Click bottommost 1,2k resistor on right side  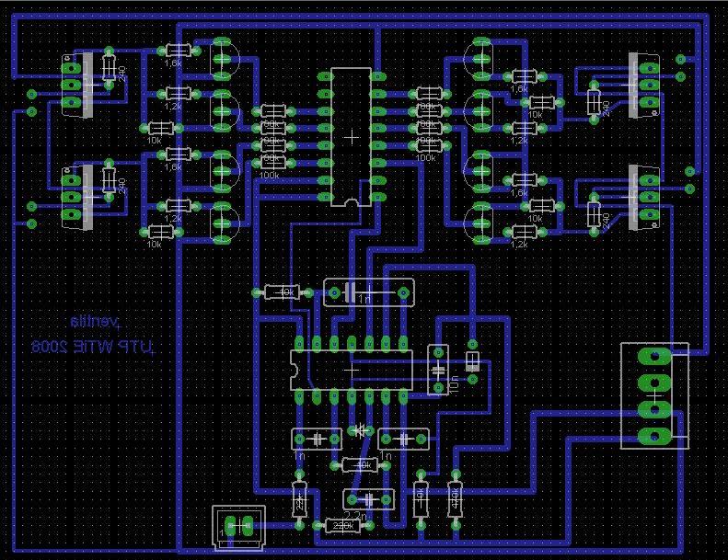click(x=524, y=232)
